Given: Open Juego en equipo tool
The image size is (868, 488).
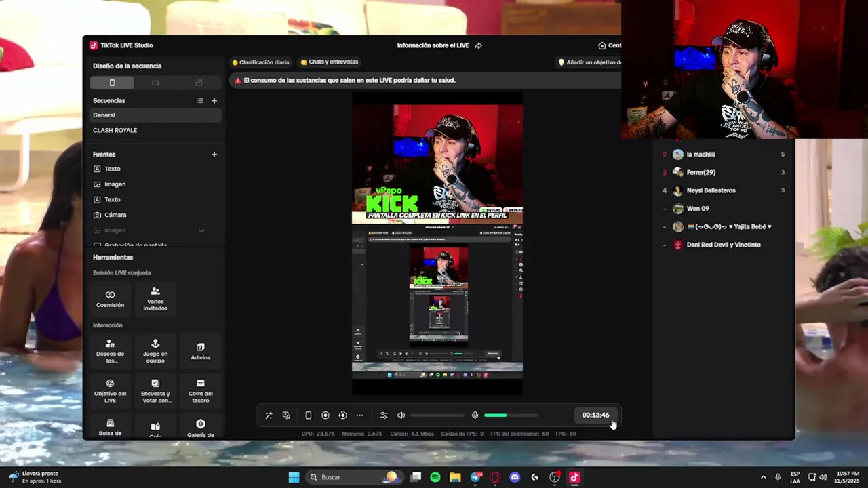Looking at the screenshot, I should pyautogui.click(x=155, y=351).
